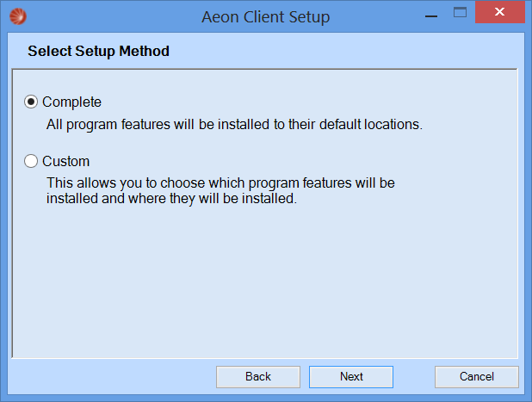Click the "Complete" option label text
Screen dimensions: 532x402
coord(71,102)
